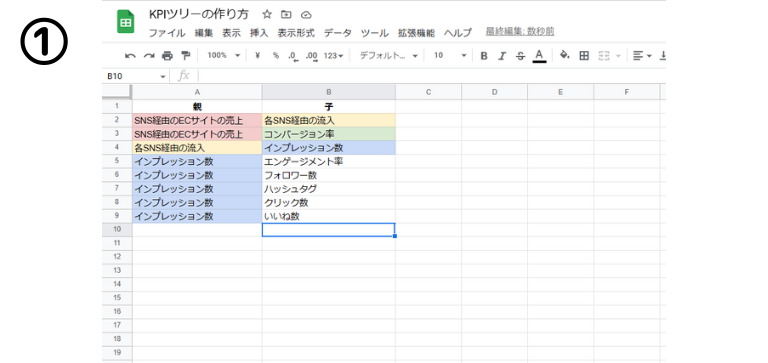Open the ヘルプ menu
Image resolution: width=768 pixels, height=363 pixels.
pyautogui.click(x=457, y=33)
